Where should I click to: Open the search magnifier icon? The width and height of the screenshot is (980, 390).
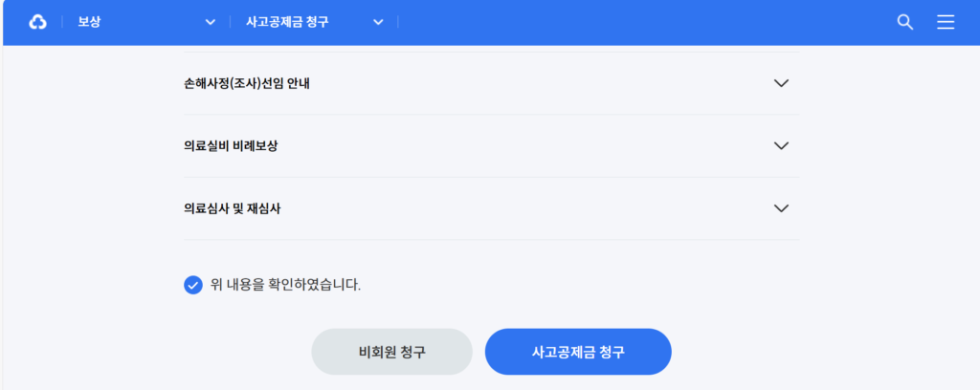(x=905, y=23)
